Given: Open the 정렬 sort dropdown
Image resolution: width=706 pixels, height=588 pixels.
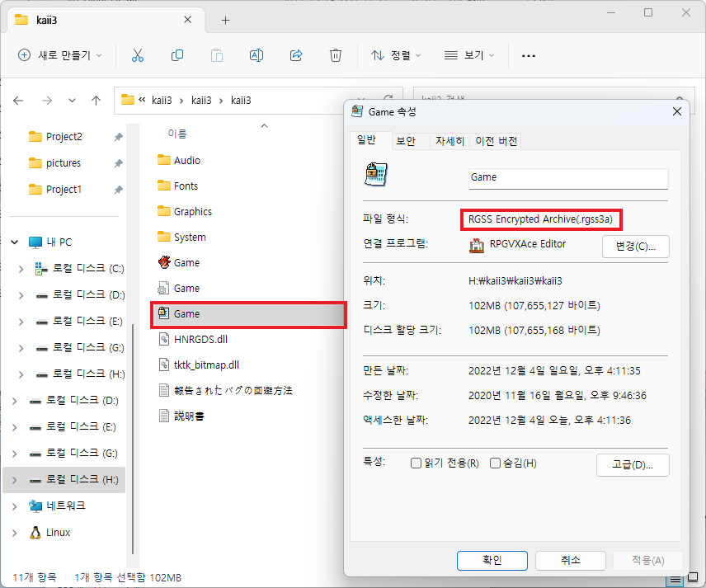Looking at the screenshot, I should pyautogui.click(x=396, y=55).
